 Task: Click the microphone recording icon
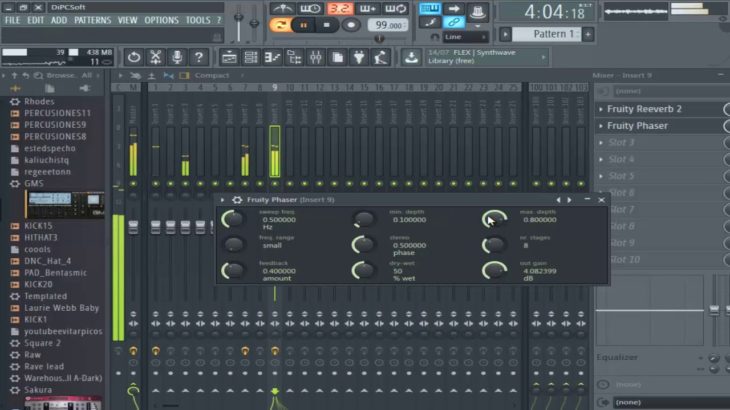point(177,57)
